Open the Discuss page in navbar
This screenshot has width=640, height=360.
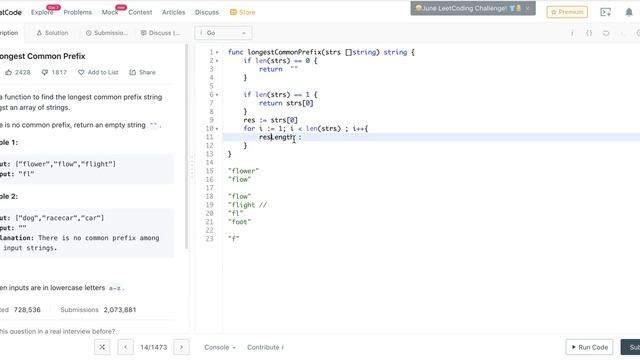[x=207, y=12]
